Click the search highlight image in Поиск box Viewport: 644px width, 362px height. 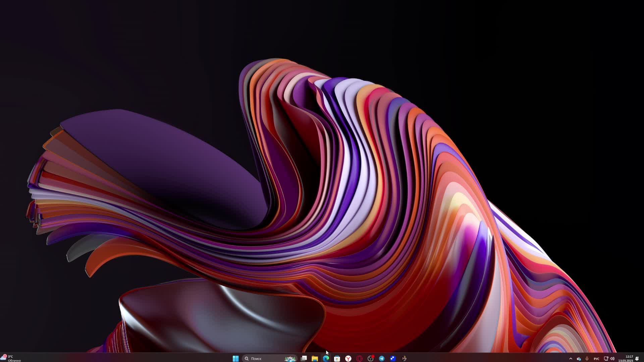point(290,358)
